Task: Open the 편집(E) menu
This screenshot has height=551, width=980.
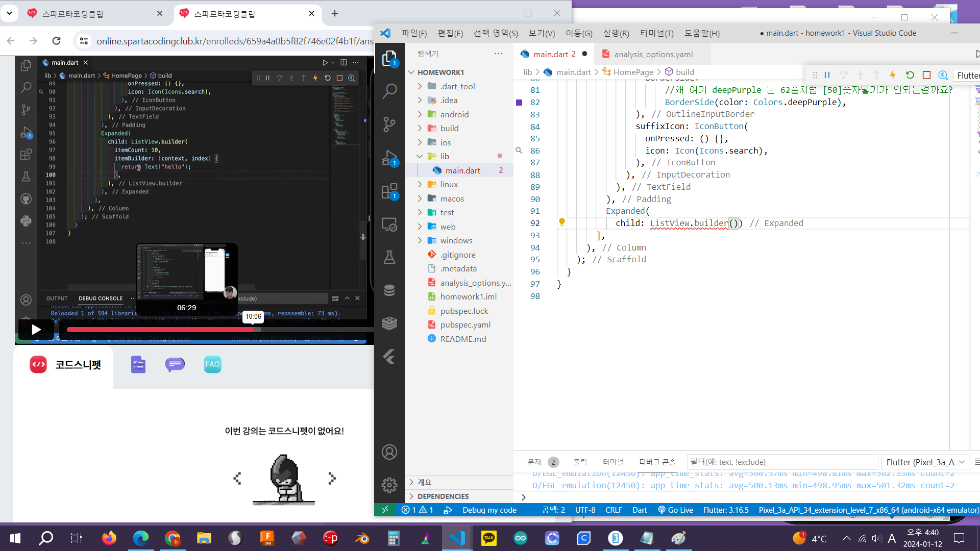Action: 450,33
